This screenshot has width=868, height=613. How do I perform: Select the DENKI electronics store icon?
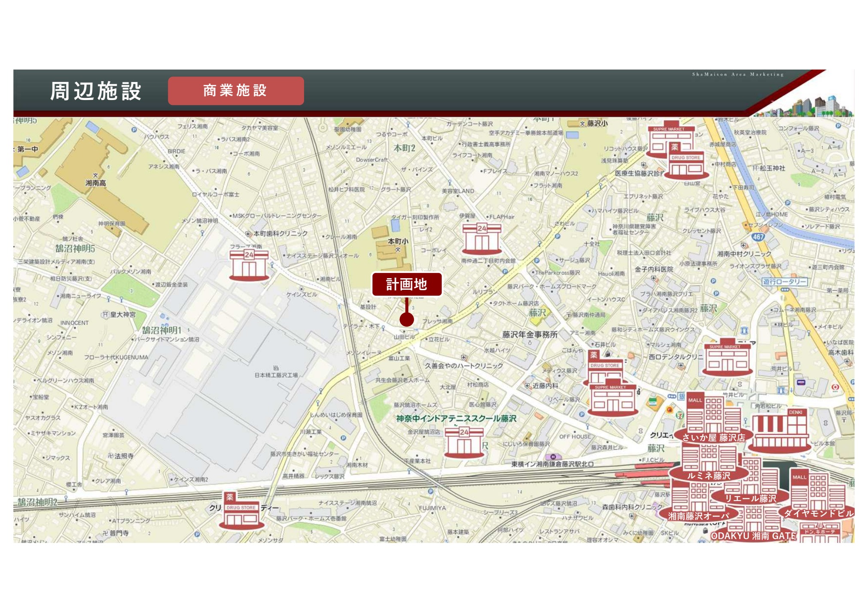(780, 431)
